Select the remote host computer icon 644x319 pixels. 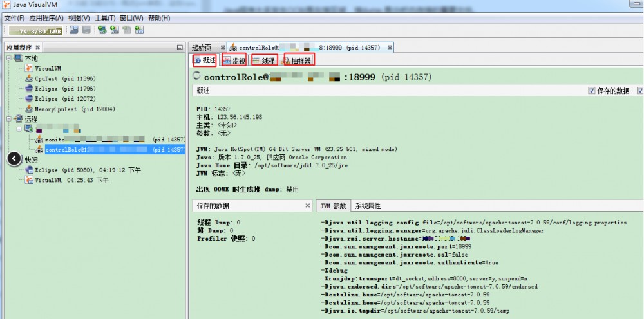click(29, 129)
